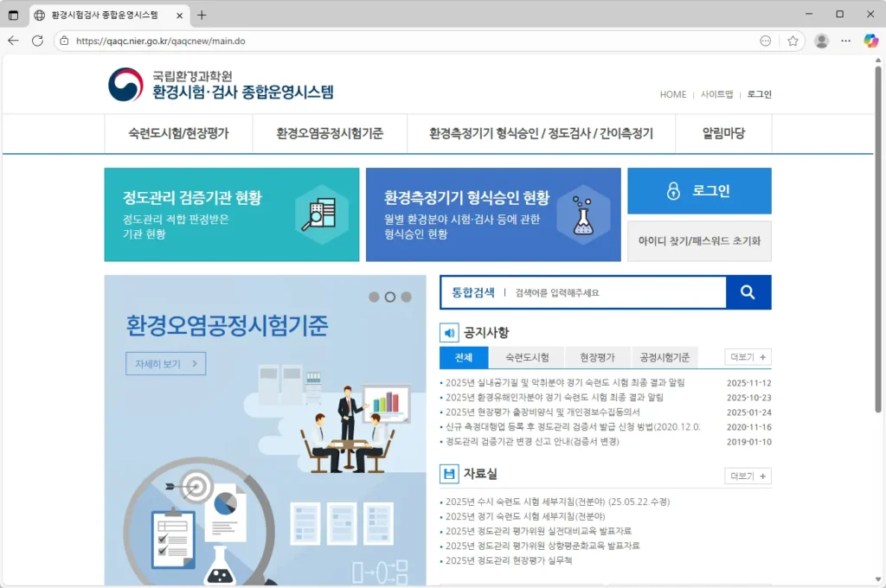
Task: Open the 환경오염공정시험기준 menu
Action: tap(330, 133)
